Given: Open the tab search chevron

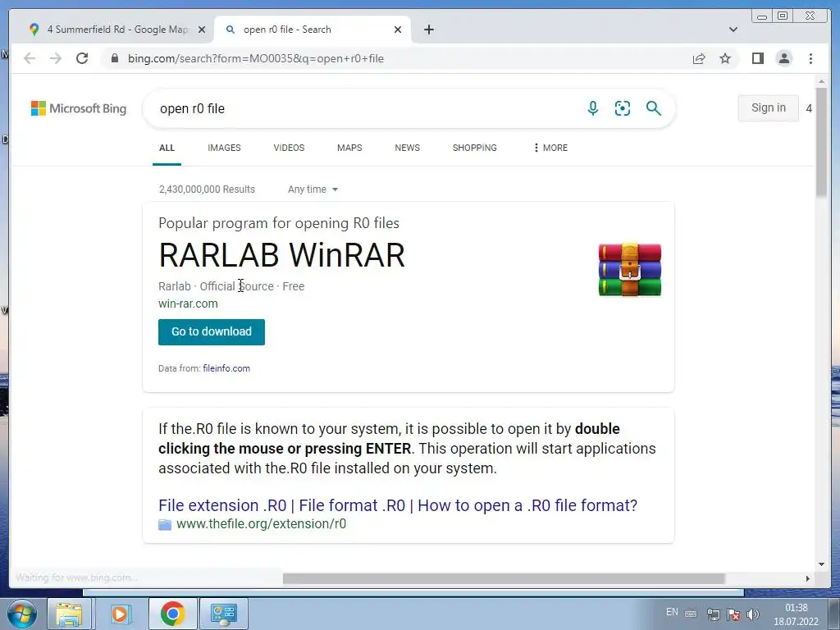Looking at the screenshot, I should (x=733, y=30).
